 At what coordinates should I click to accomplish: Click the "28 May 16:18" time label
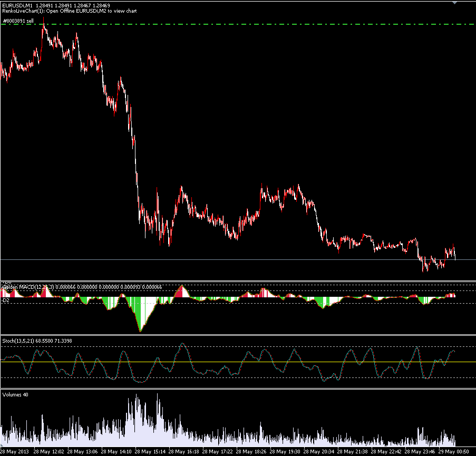[x=183, y=451]
